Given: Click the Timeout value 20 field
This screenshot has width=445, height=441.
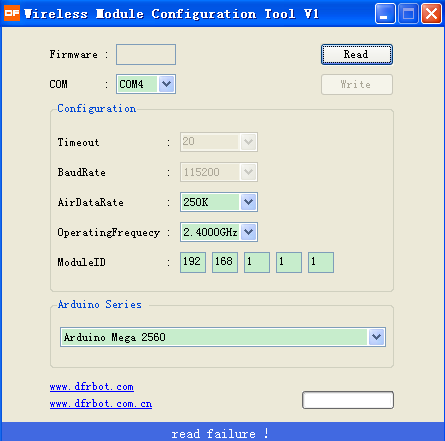Looking at the screenshot, I should 210,142.
